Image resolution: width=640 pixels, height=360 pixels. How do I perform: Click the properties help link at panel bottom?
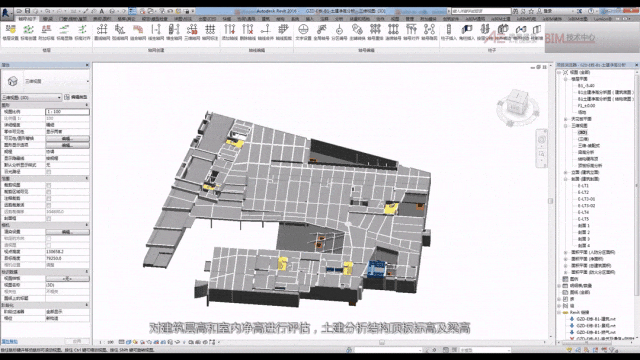(x=9, y=341)
